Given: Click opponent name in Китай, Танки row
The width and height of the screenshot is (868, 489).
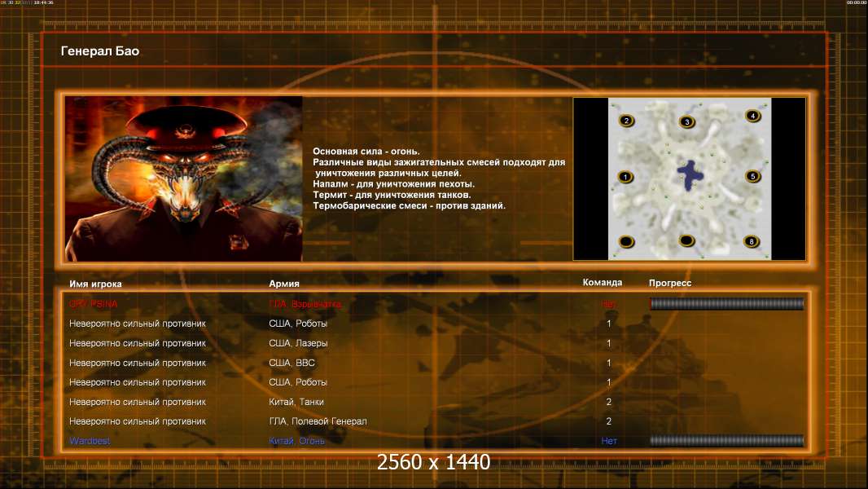Looking at the screenshot, I should 138,402.
